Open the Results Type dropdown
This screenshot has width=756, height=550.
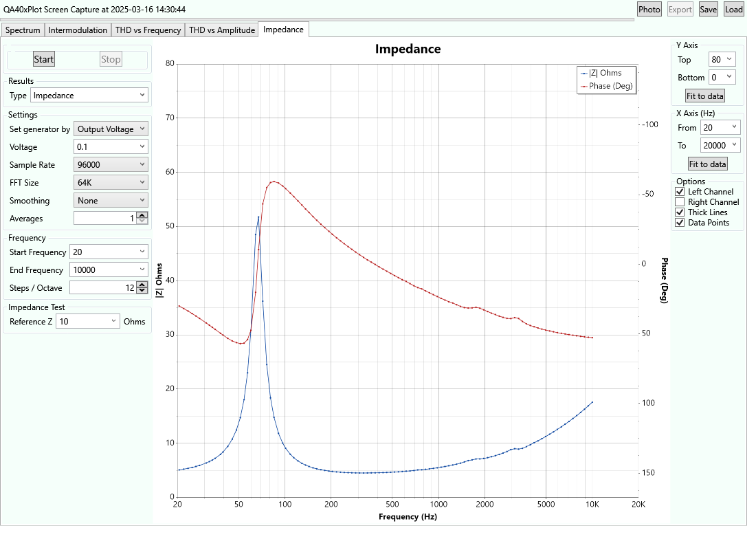coord(89,95)
